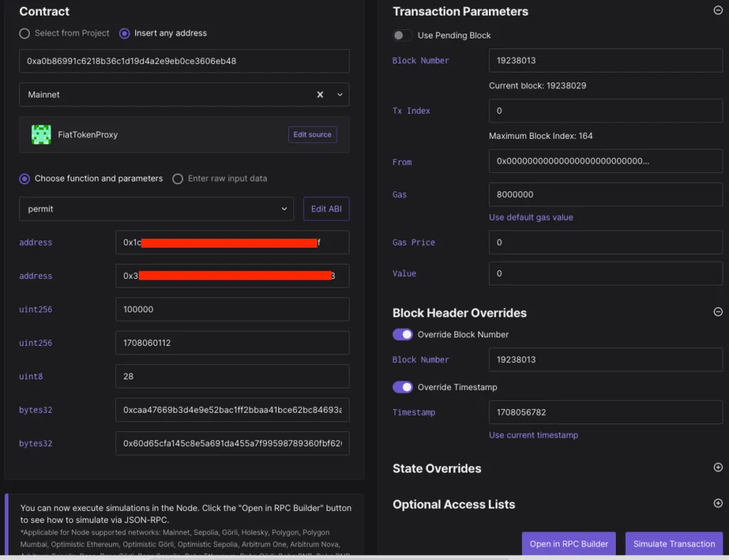Click 'Use default gas value' link
The width and height of the screenshot is (729, 560).
tap(531, 218)
